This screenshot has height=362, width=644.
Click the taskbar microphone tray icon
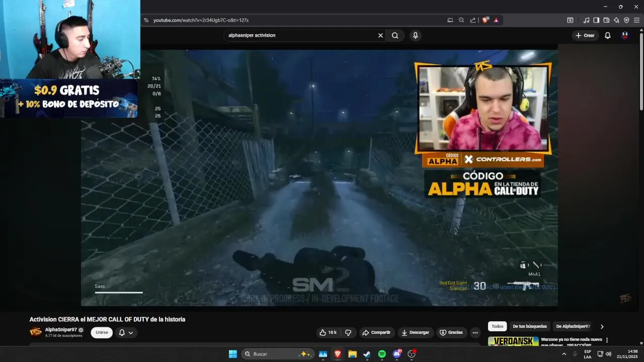(575, 354)
